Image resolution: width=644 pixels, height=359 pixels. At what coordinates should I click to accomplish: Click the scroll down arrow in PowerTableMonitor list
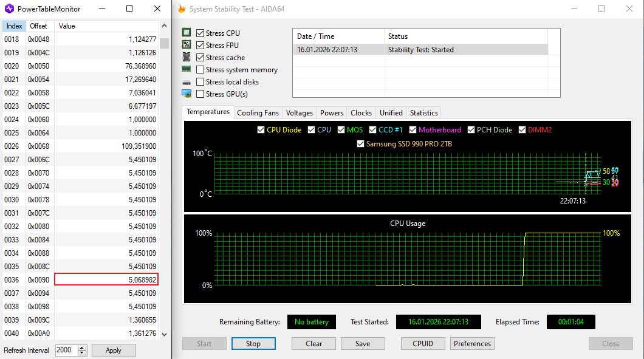click(164, 335)
